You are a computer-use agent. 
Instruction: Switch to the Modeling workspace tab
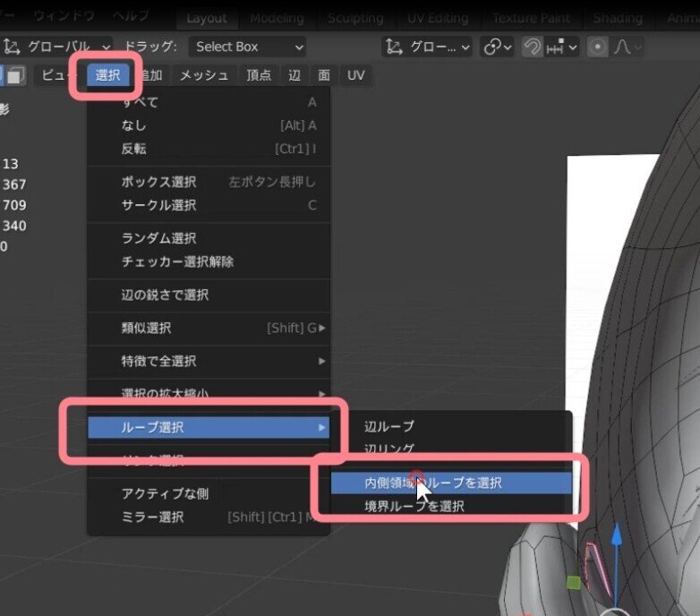point(277,18)
